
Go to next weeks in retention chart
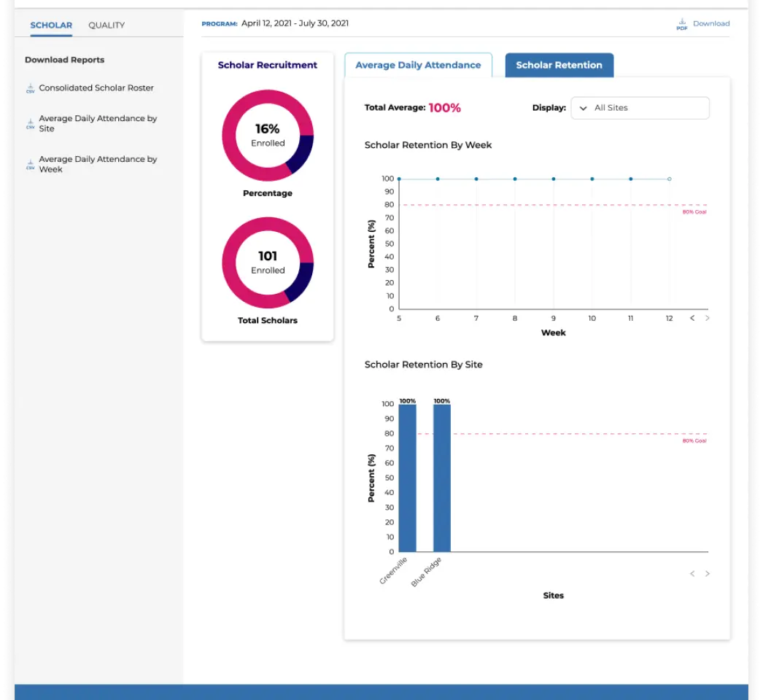(x=707, y=318)
